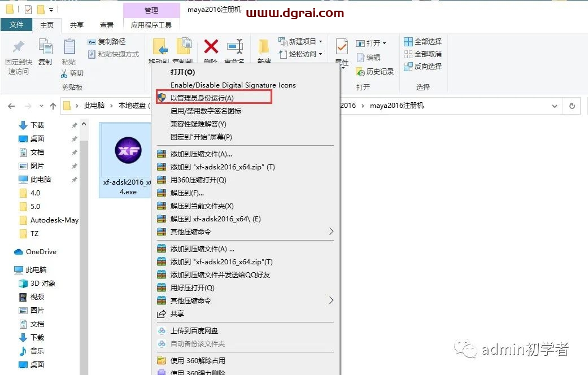Screen dimensions: 588x375
Task: Expand second 其他压缩命令 submenu below 用好压打开
Action: pos(331,300)
